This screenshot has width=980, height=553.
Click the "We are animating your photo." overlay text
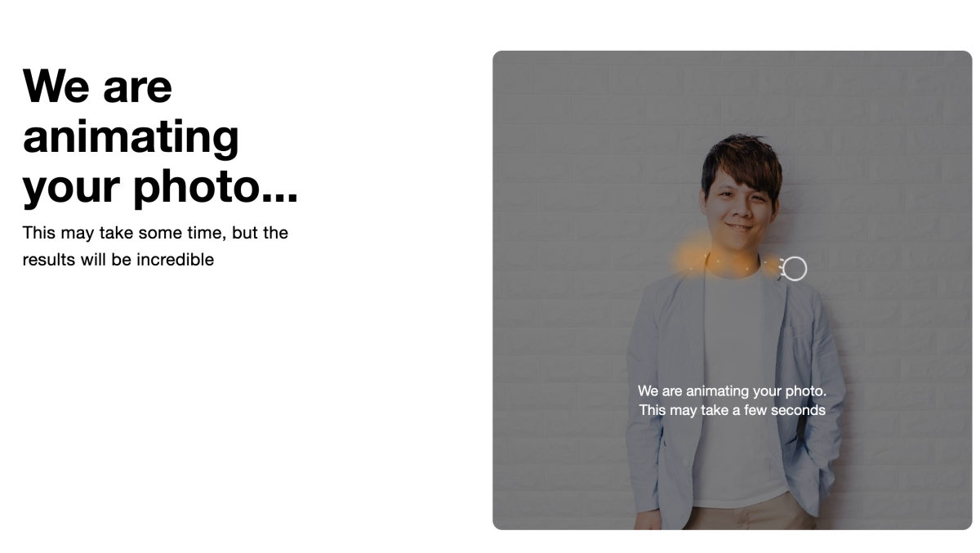tap(732, 391)
